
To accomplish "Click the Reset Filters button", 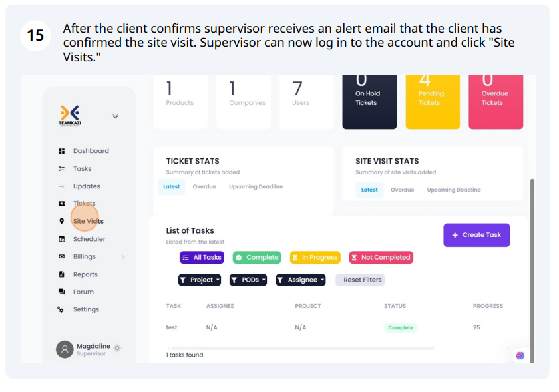I will point(361,280).
